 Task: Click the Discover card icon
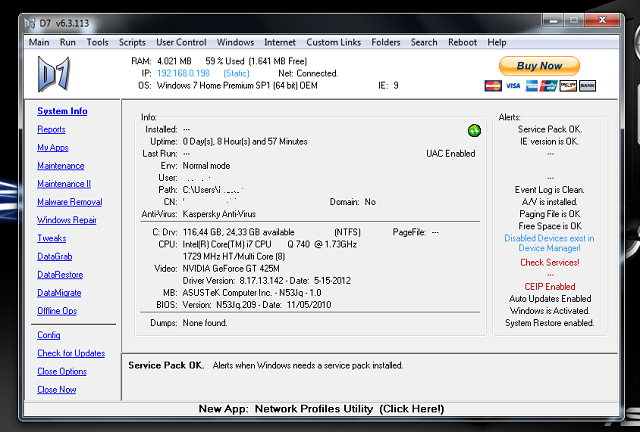click(x=568, y=86)
